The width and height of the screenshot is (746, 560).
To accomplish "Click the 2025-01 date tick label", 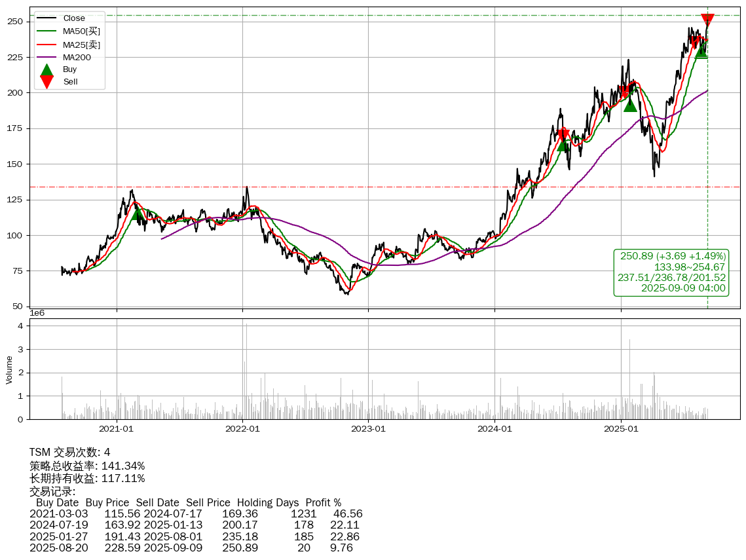I will 621,429.
